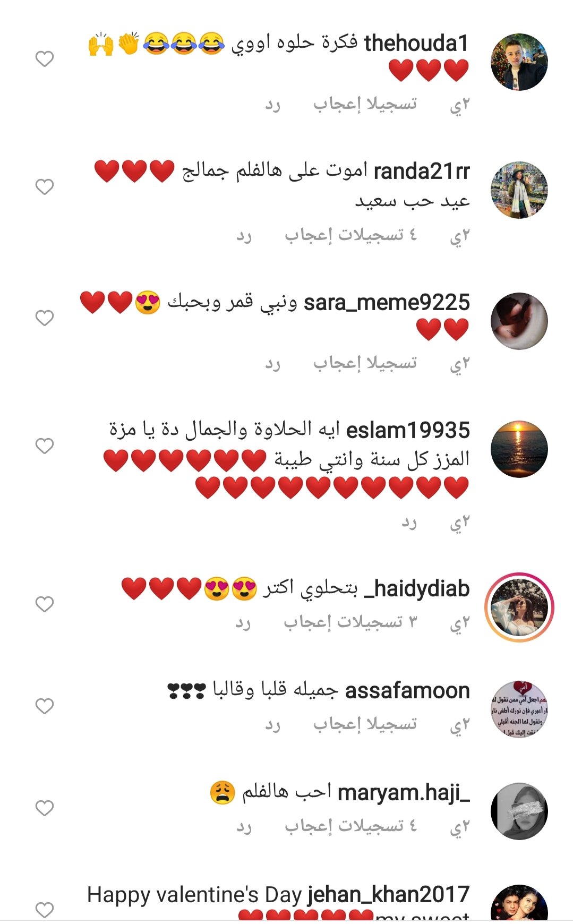Reply to maryam.haji_'s comment
Image resolution: width=573 pixels, height=924 pixels.
coord(244,826)
